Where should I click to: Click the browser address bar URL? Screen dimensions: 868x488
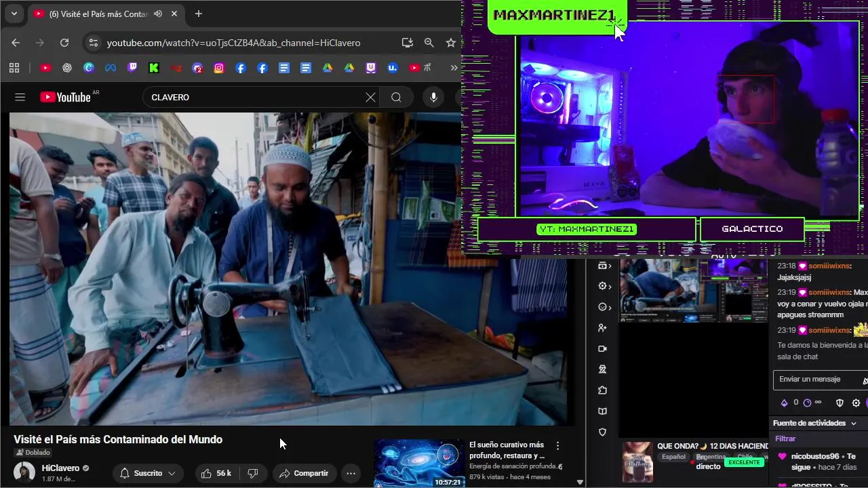click(x=233, y=43)
